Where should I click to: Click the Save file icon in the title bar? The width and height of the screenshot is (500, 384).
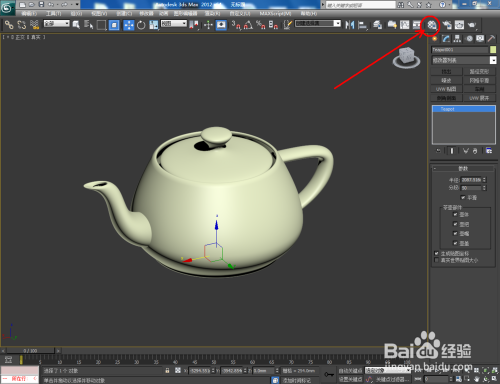tap(41, 4)
